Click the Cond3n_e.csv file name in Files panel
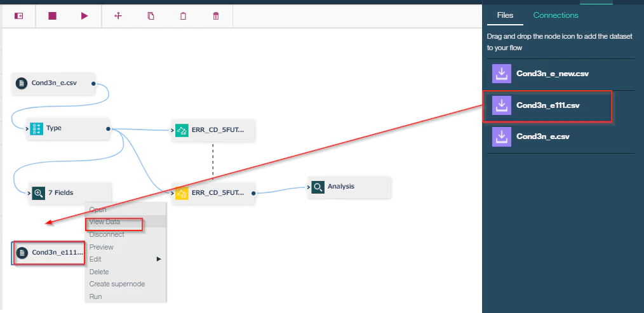The width and height of the screenshot is (644, 313). (x=543, y=137)
